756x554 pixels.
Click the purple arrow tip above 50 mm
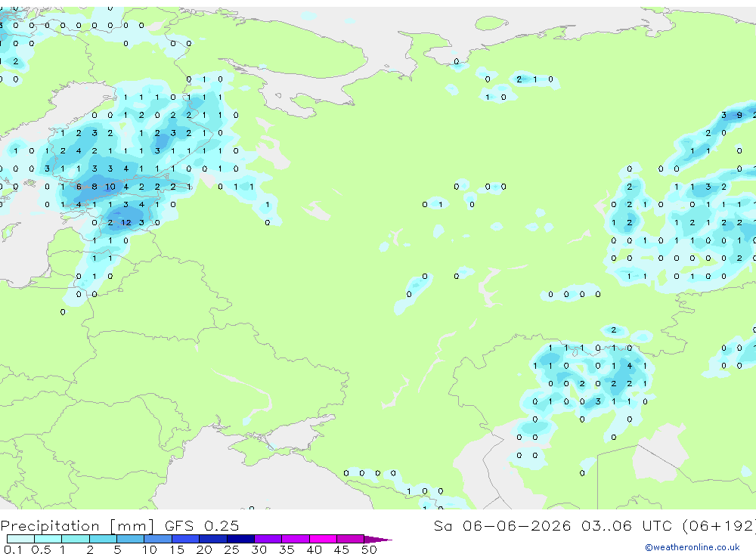point(378,539)
